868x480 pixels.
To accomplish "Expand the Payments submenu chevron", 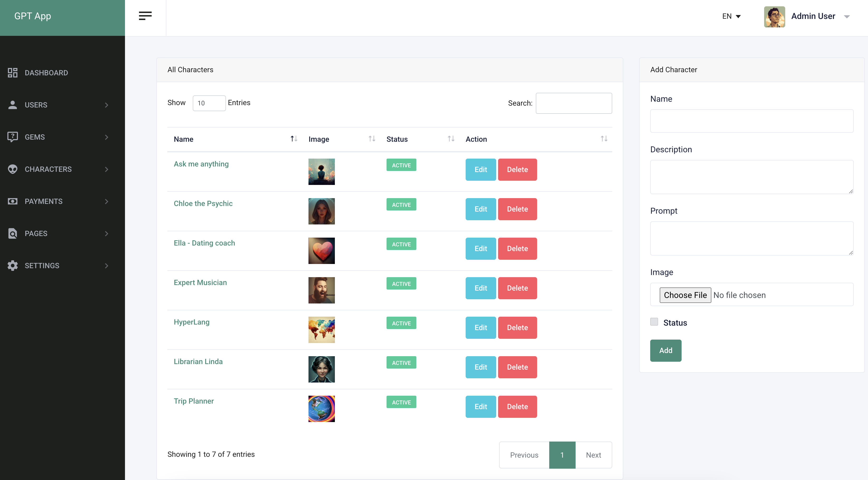I will [107, 201].
